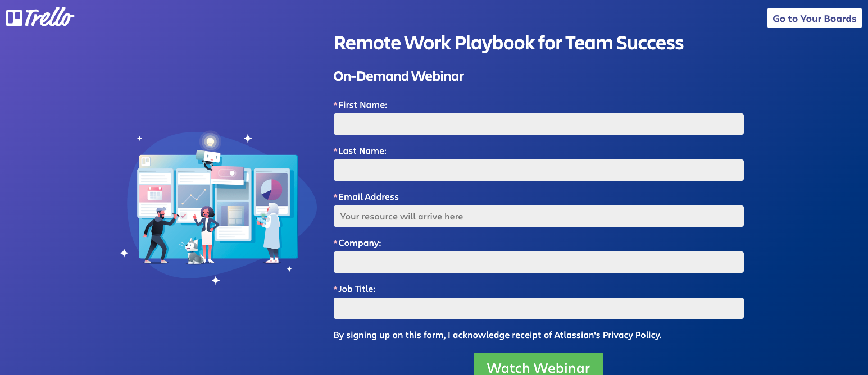Click into the Company field

[538, 262]
